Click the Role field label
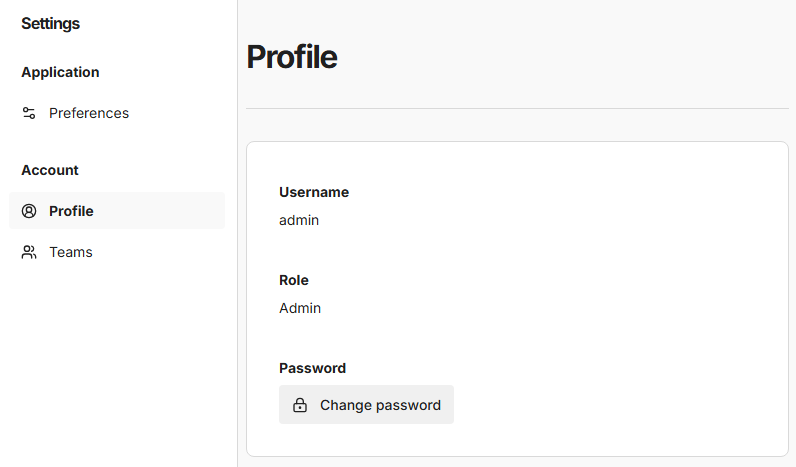The image size is (796, 467). 294,280
